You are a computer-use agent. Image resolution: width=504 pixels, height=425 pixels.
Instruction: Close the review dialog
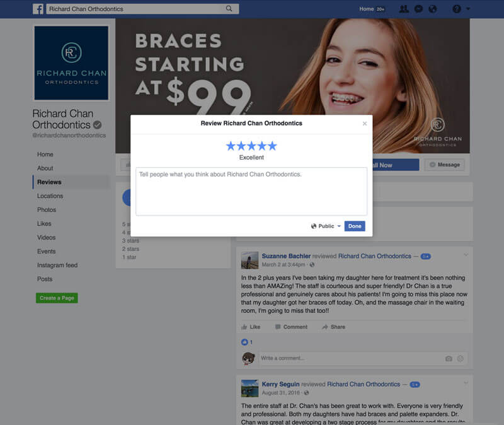tap(365, 124)
